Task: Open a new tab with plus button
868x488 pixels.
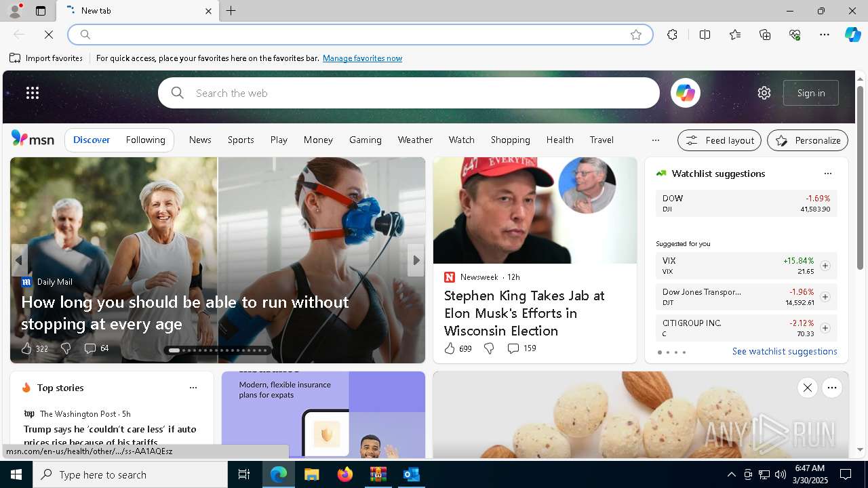Action: [231, 11]
